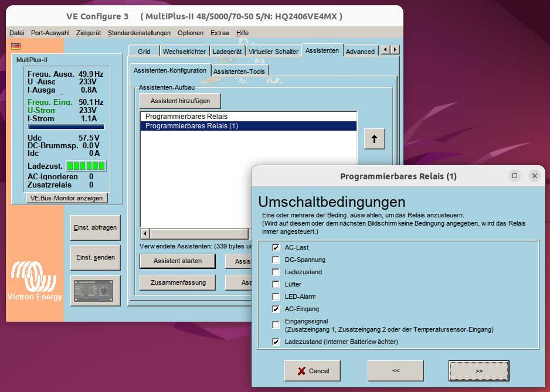
Task: Open the Datei menu
Action: pos(16,33)
